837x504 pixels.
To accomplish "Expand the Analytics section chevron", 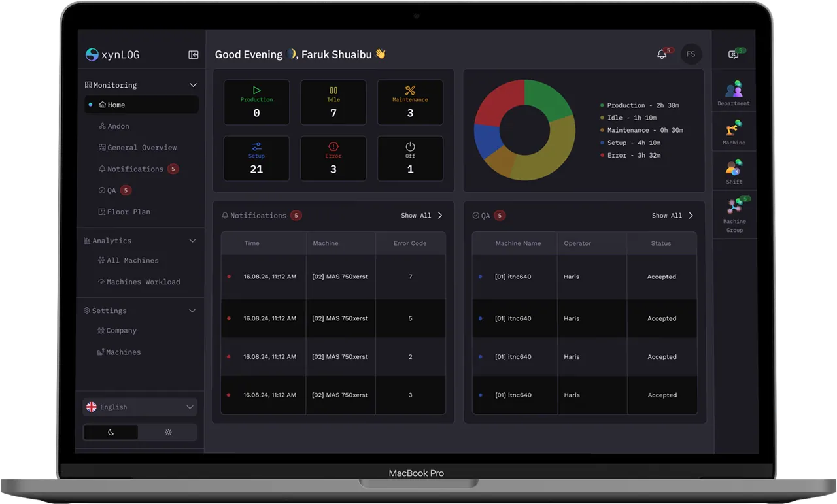I will click(193, 241).
